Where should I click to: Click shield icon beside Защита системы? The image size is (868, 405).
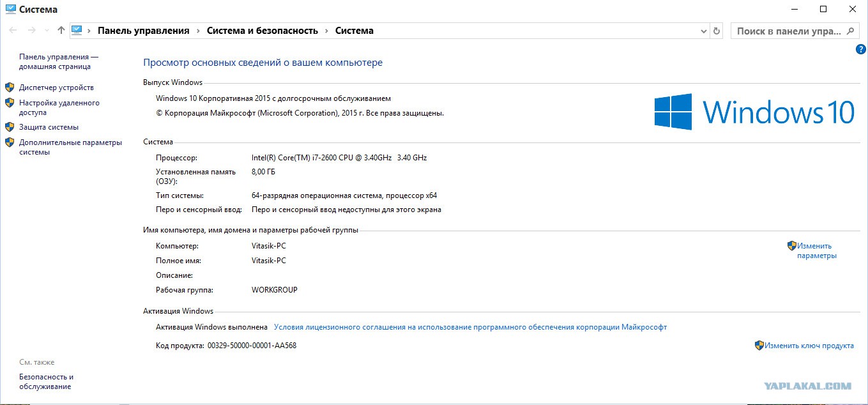tap(10, 126)
